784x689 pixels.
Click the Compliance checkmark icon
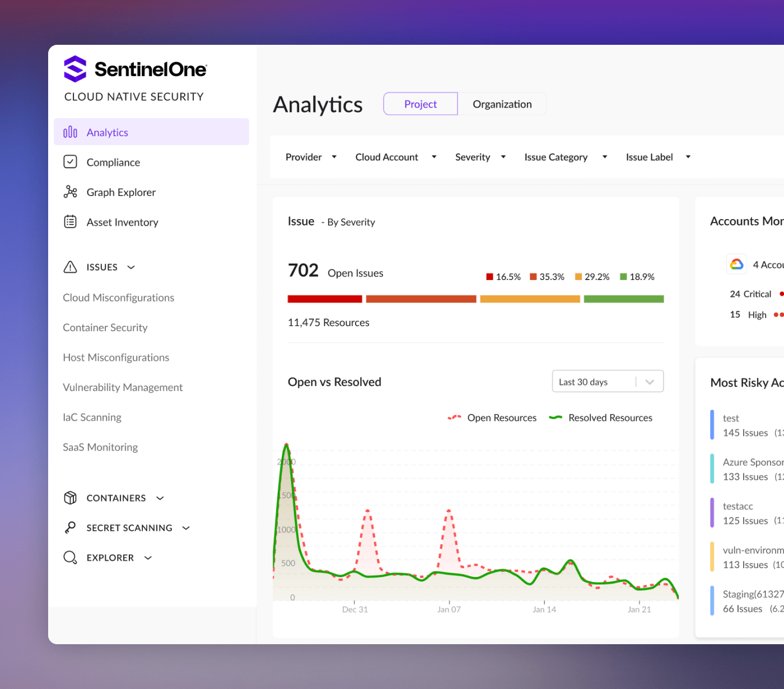pos(70,162)
